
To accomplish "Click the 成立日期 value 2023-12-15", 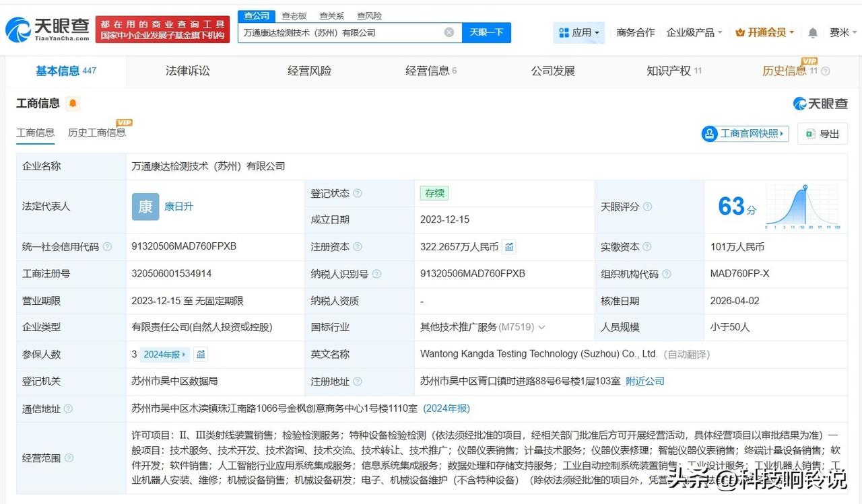I will tap(445, 220).
